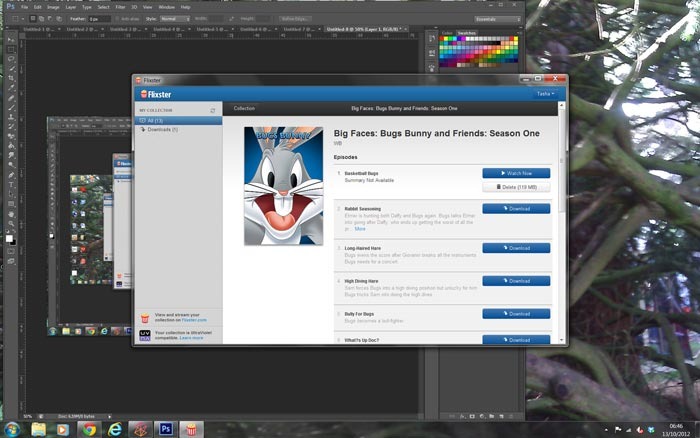The width and height of the screenshot is (700, 438).
Task: Click the Subtract from selection icon
Action: click(x=50, y=19)
